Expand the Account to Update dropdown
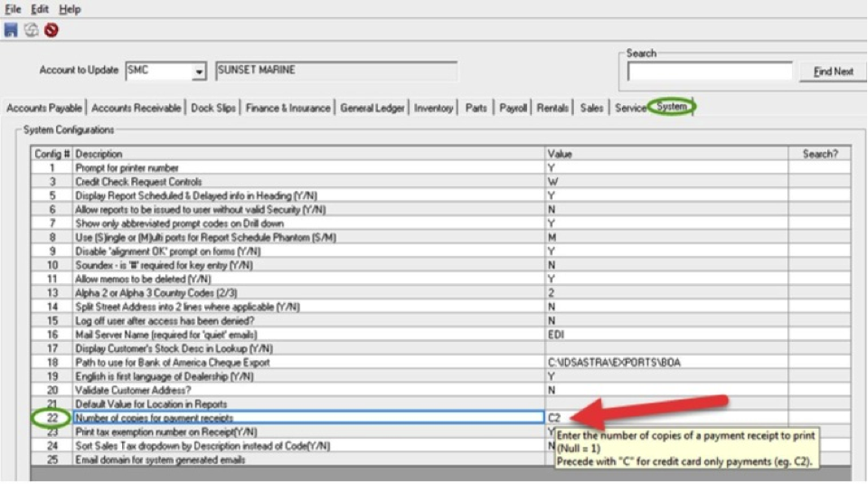868x484 pixels. pos(198,71)
